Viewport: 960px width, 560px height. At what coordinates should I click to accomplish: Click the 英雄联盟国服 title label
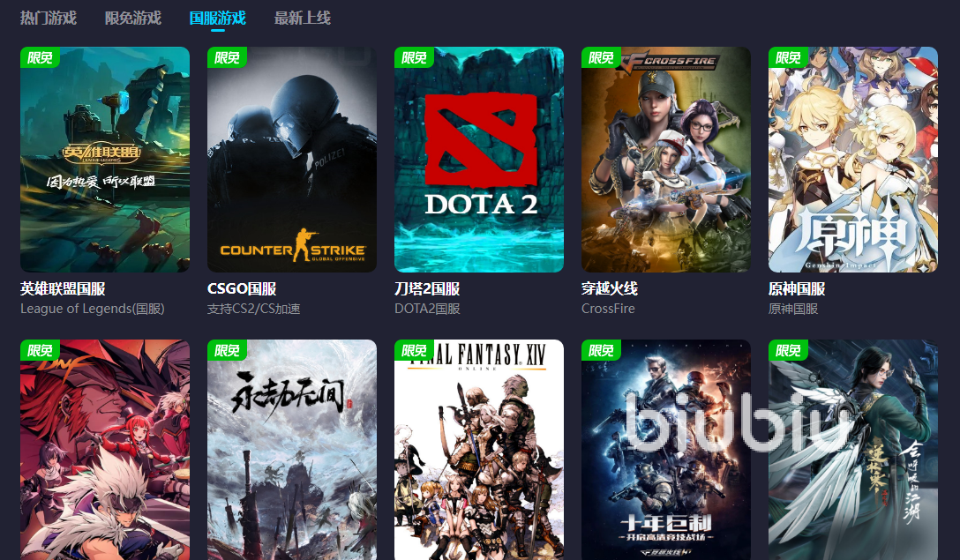pos(63,289)
